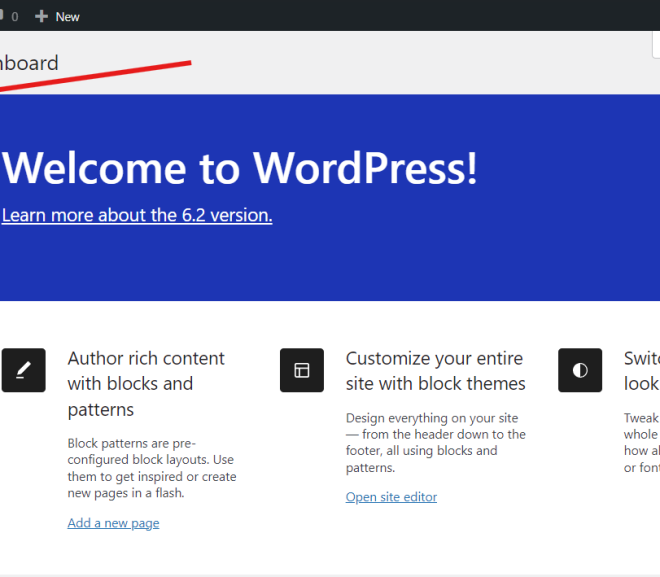The width and height of the screenshot is (660, 577).
Task: Select Customize your entire site heading
Action: tap(436, 371)
